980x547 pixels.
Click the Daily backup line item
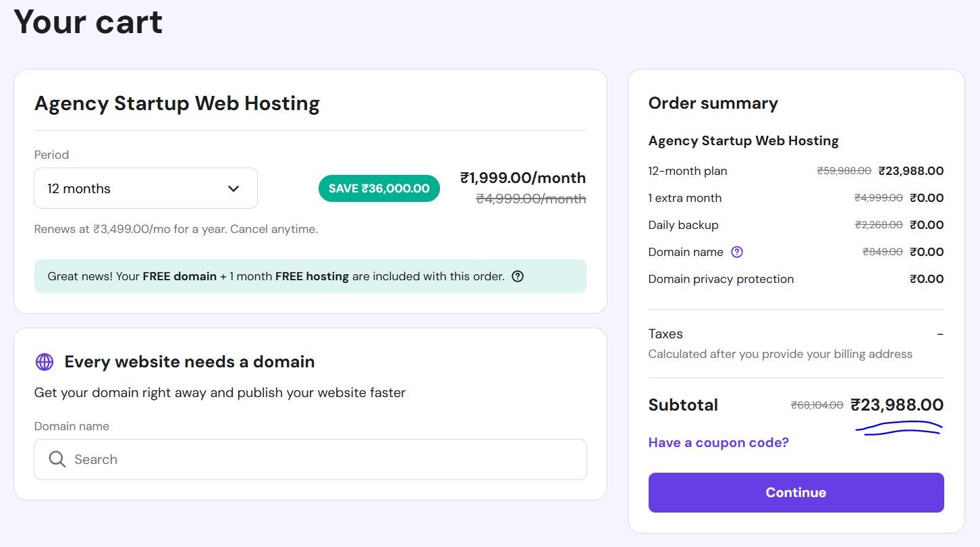coord(683,225)
